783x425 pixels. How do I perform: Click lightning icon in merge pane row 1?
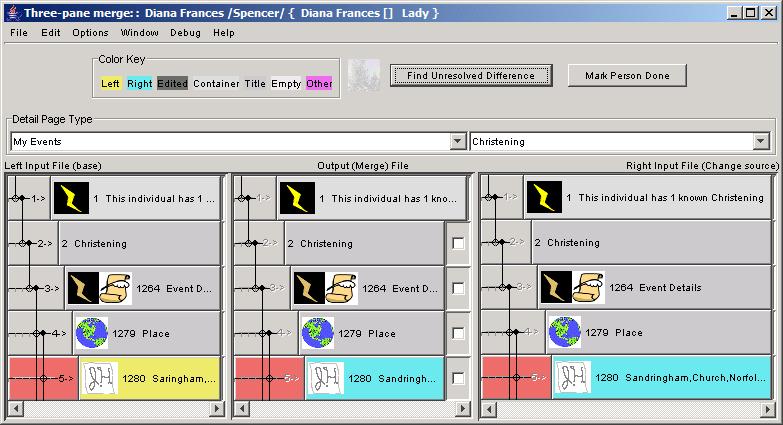(297, 198)
